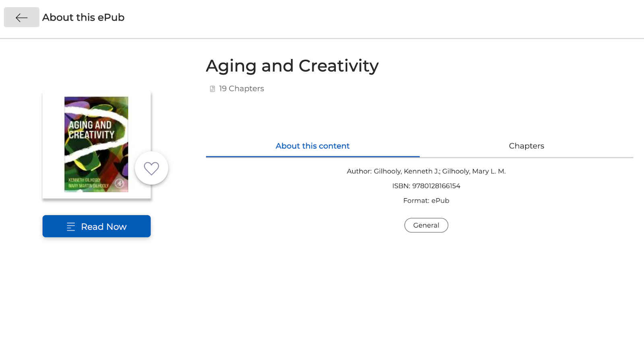Click the AGING AND CREATIVITY cover title text

click(91, 130)
